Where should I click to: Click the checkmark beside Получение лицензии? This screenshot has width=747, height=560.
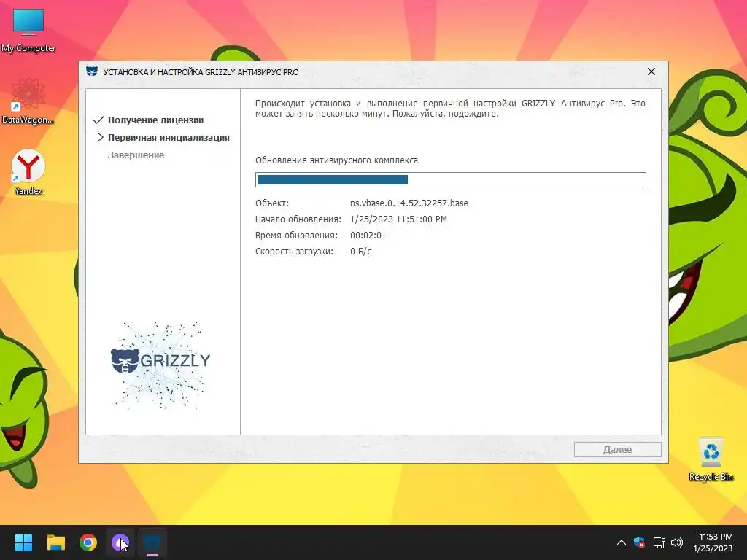98,120
